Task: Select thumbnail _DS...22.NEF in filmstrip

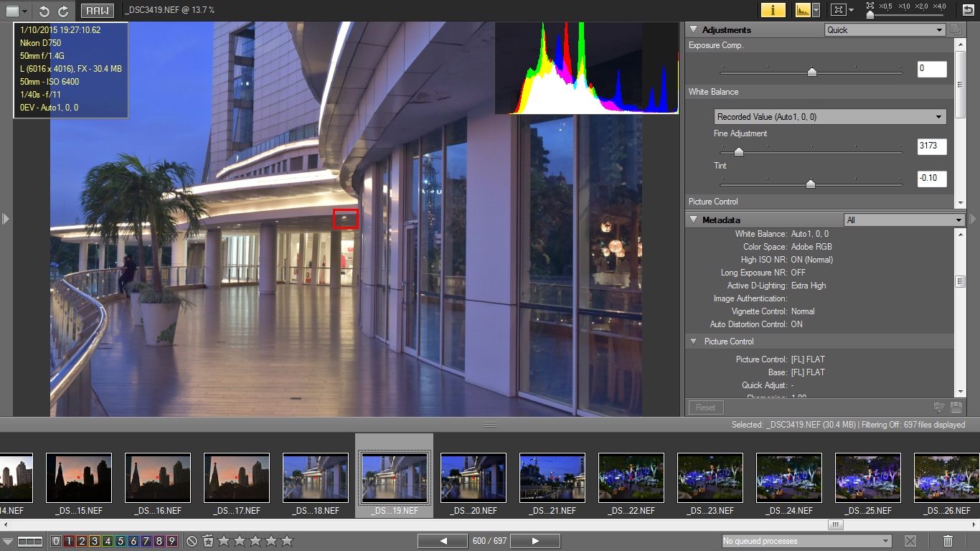Action: coord(631,478)
